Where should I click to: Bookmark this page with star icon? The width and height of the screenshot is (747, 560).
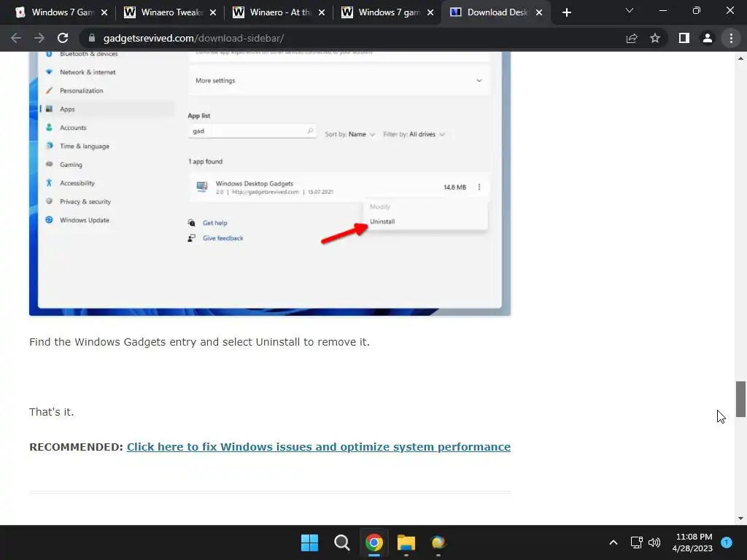655,38
